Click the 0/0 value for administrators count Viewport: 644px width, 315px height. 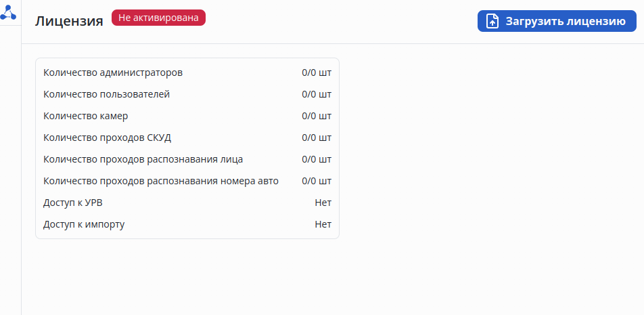[x=317, y=72]
